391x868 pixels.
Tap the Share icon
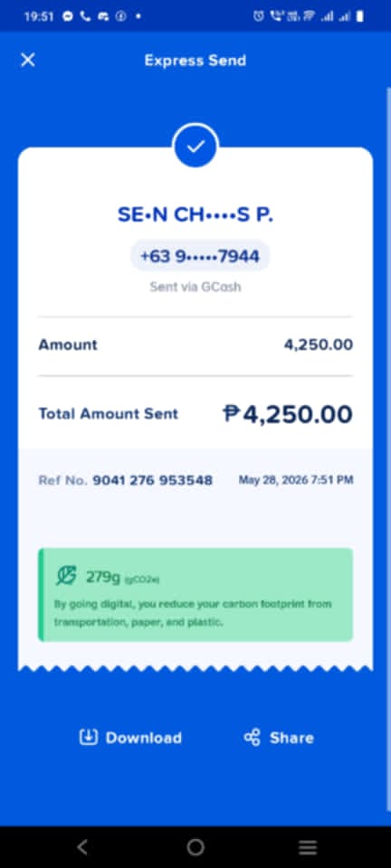point(252,738)
